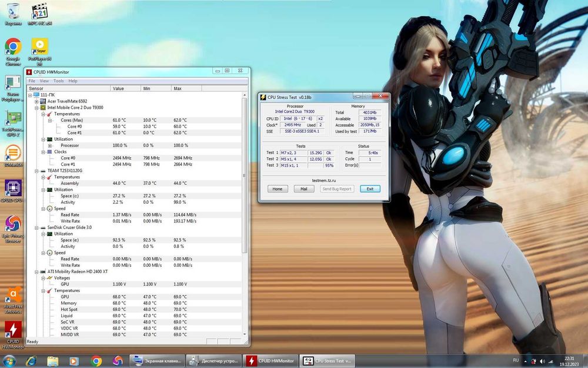This screenshot has height=368, width=588.
Task: Collapse Intel Mobile Core 2 Duo T9300
Action: pos(36,108)
